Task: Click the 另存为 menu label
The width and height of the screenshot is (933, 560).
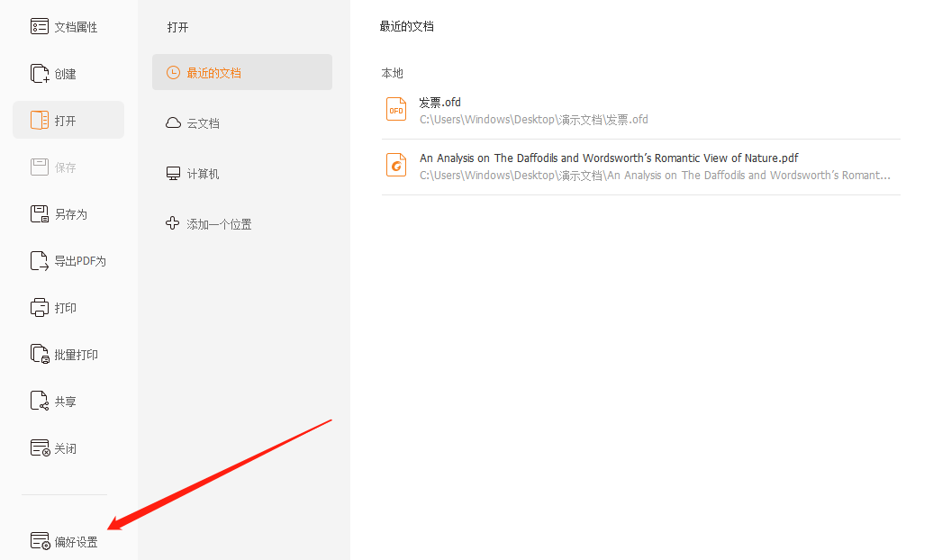Action: pos(71,214)
